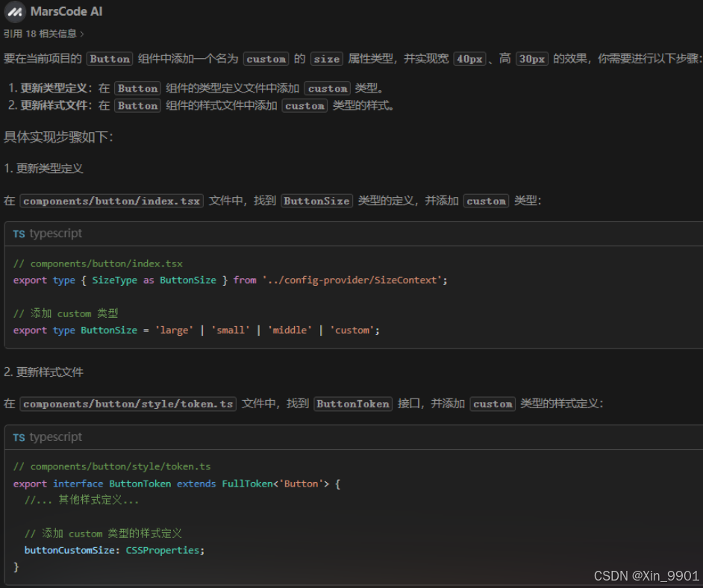
Task: Click the TS icon above the index.tsx code
Action: (x=19, y=234)
